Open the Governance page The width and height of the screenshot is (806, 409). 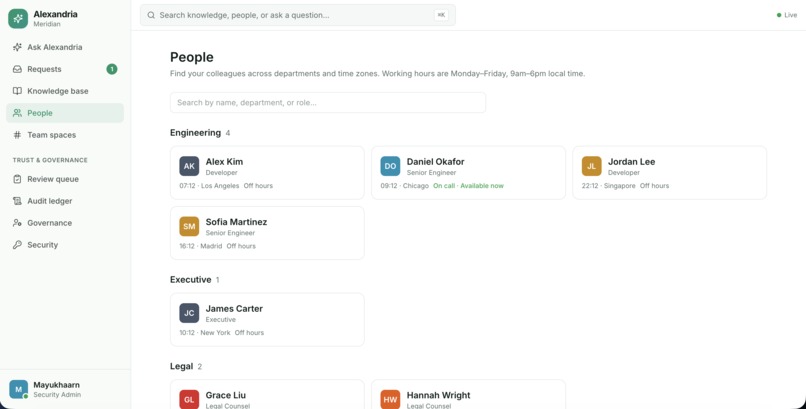pyautogui.click(x=65, y=223)
